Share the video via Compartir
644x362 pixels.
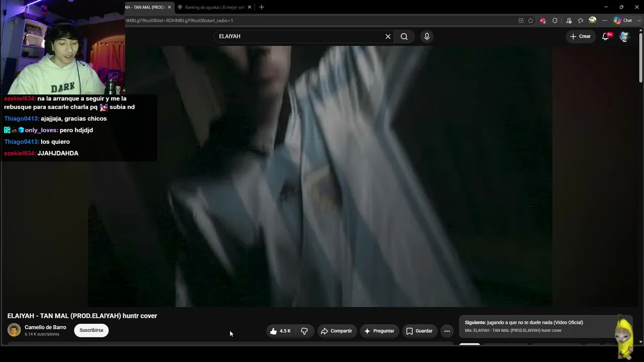point(336,331)
